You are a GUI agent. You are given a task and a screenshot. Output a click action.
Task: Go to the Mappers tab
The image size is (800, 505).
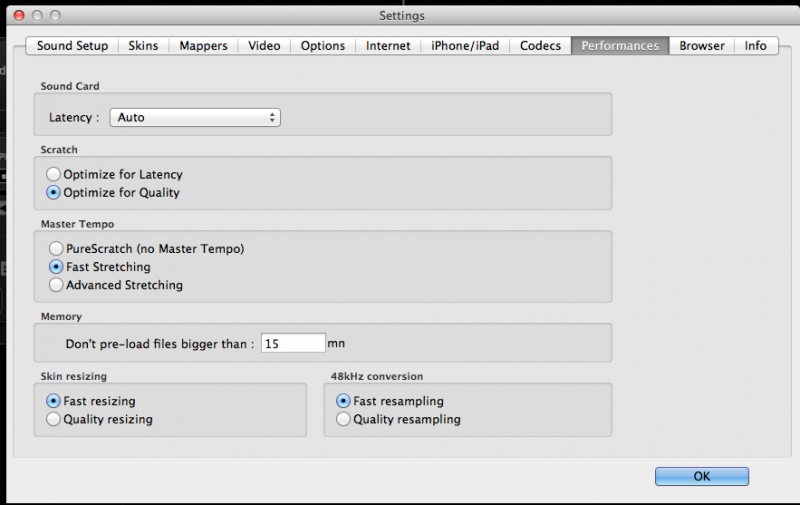[x=203, y=46]
